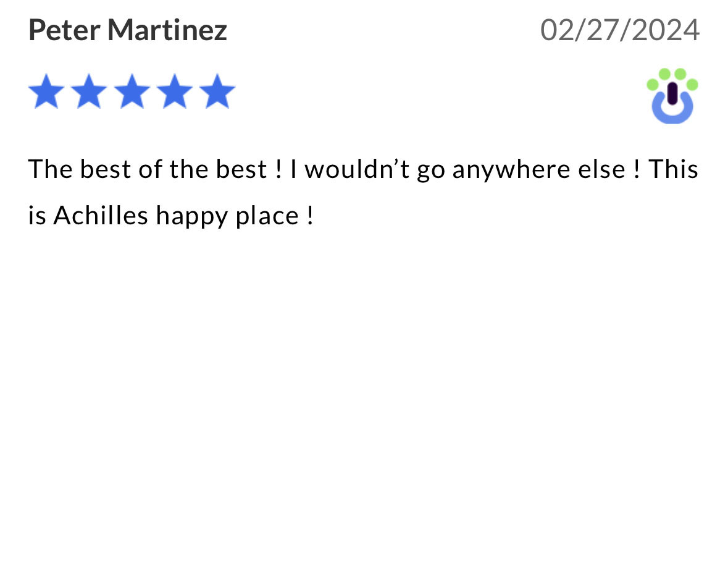Click the word "This" ending the first line
The width and height of the screenshot is (728, 587).
[673, 169]
